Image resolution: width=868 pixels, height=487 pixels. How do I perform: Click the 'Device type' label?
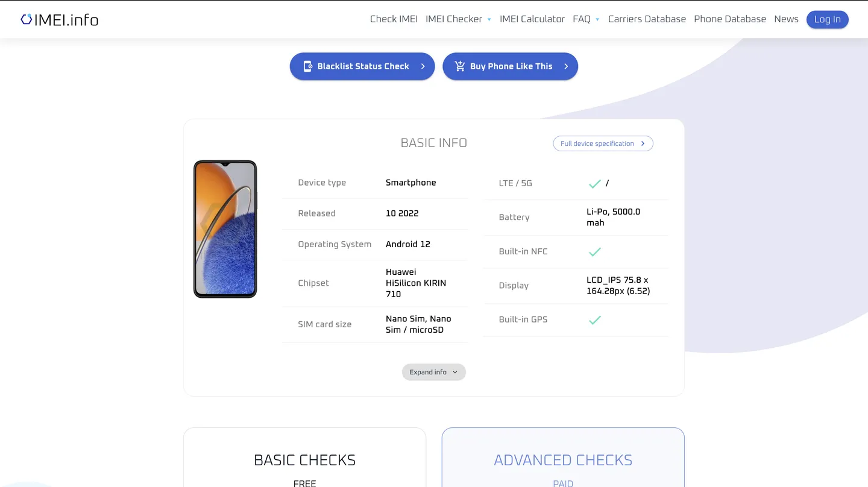tap(322, 183)
